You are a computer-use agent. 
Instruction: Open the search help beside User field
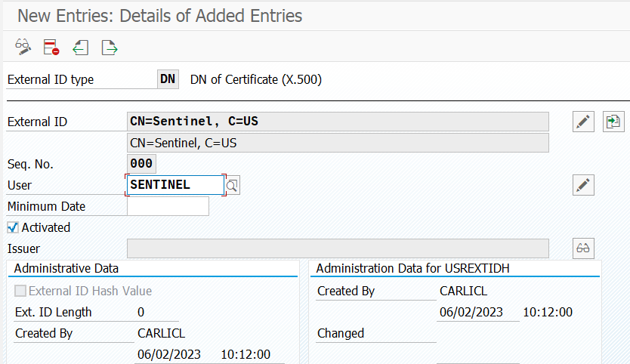tap(233, 185)
